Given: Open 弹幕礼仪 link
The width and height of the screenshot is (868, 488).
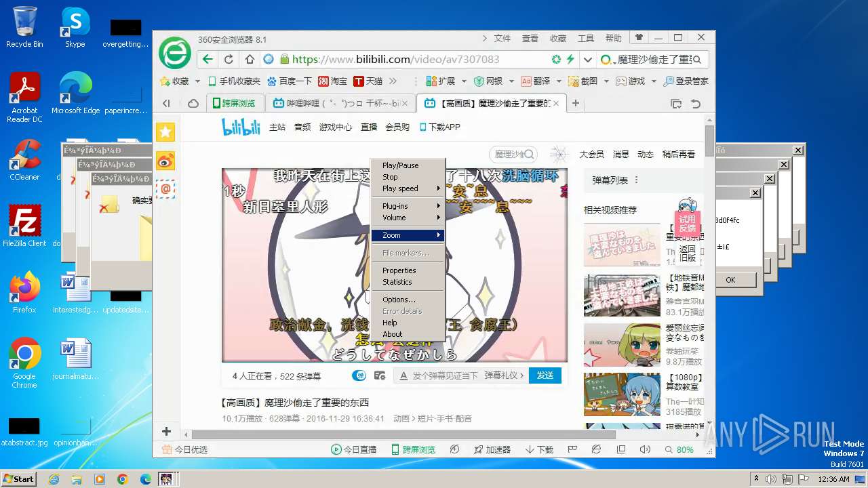Looking at the screenshot, I should [504, 375].
